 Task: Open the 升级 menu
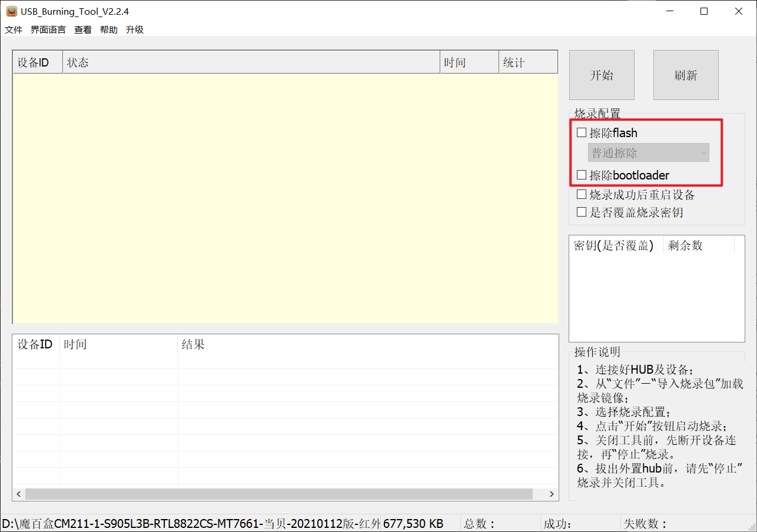click(135, 30)
